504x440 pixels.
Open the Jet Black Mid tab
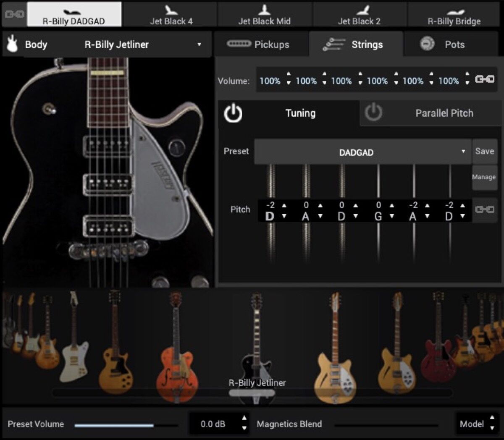(265, 14)
